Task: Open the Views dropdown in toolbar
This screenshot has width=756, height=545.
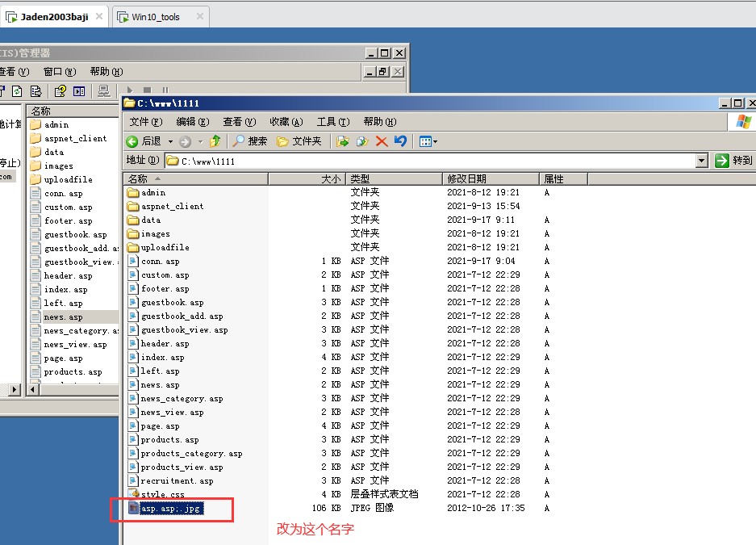Action: [x=428, y=141]
